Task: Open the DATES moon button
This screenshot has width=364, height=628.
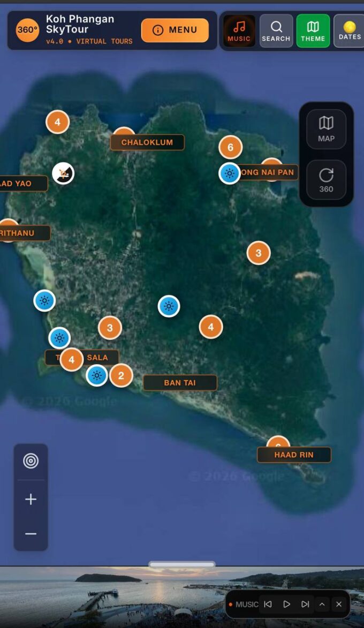Action: 349,31
